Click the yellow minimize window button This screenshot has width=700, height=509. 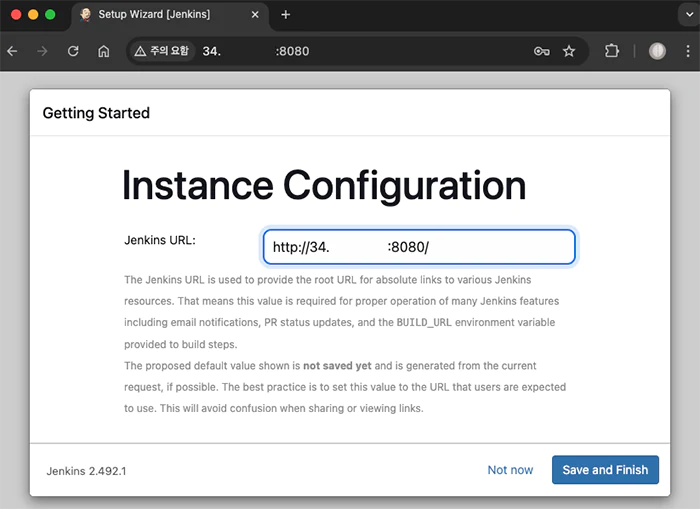click(x=33, y=15)
